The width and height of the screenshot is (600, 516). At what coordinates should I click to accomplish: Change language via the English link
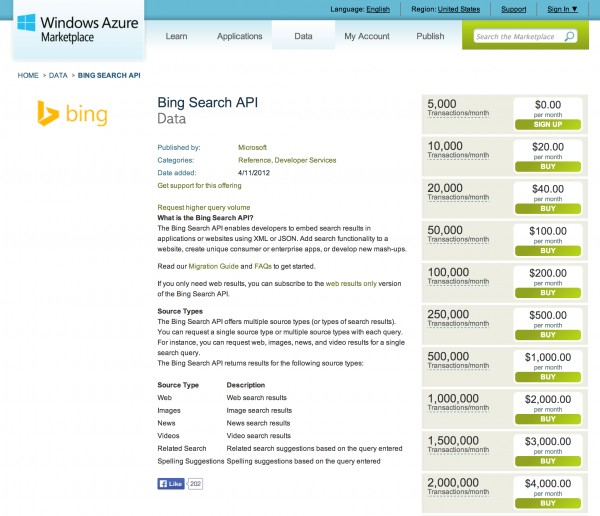[x=378, y=9]
